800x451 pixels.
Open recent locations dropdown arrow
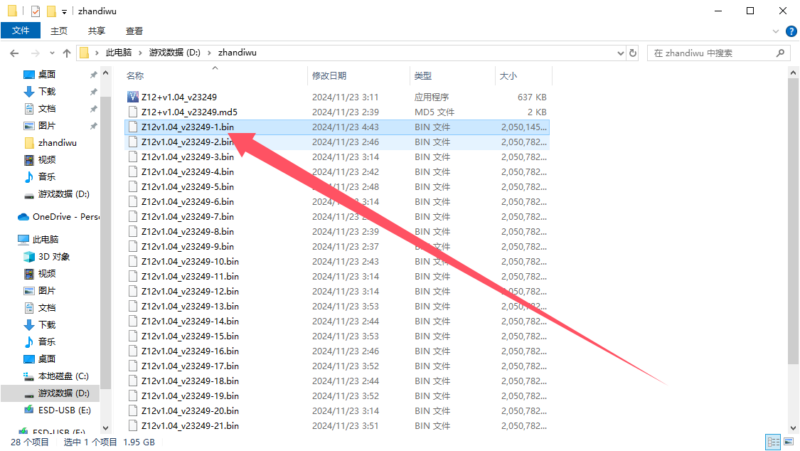(50, 53)
